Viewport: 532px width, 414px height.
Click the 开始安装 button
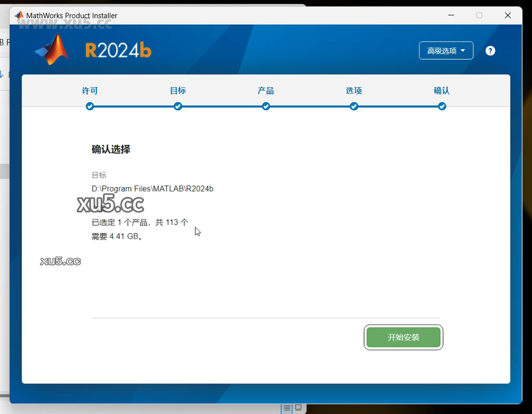(403, 337)
